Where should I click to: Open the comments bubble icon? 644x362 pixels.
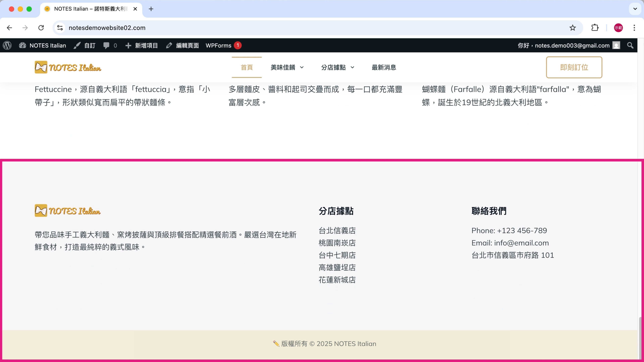pyautogui.click(x=106, y=45)
